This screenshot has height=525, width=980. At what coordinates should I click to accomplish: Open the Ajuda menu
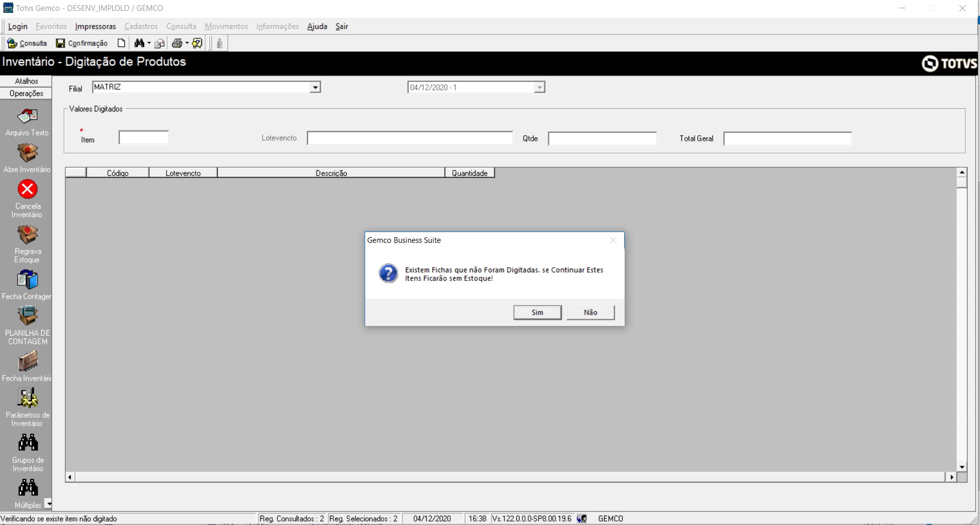tap(317, 26)
